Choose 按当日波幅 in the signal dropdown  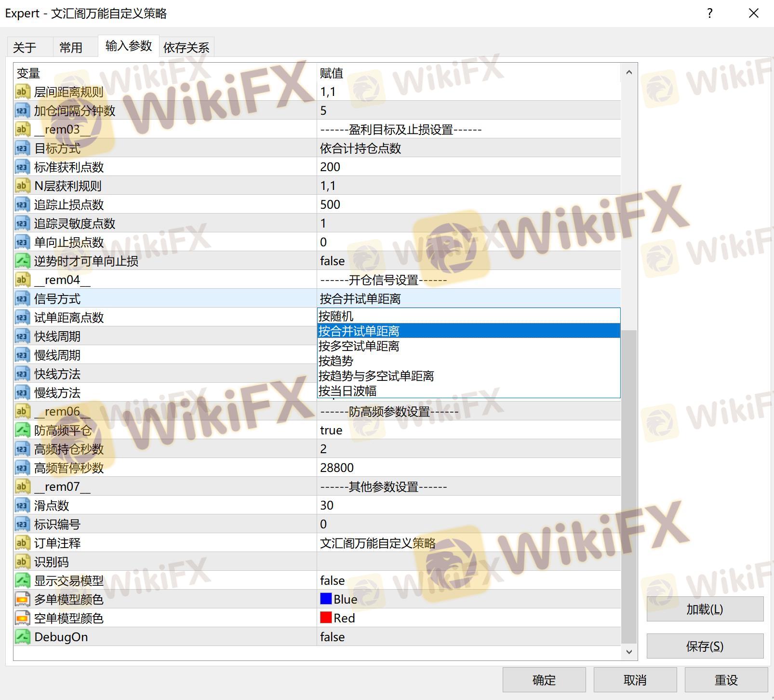347,391
